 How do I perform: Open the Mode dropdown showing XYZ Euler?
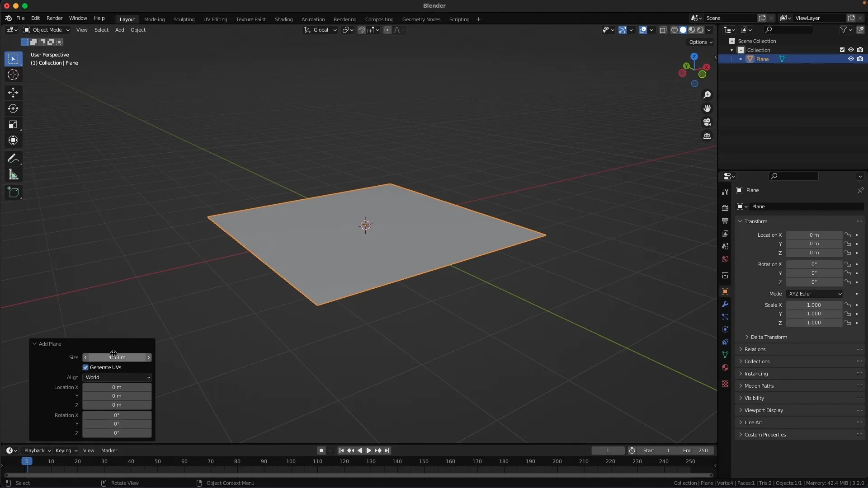[x=815, y=294]
